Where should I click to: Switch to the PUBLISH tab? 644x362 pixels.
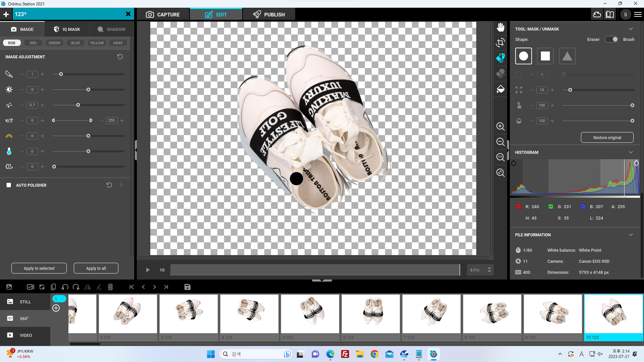(x=269, y=14)
